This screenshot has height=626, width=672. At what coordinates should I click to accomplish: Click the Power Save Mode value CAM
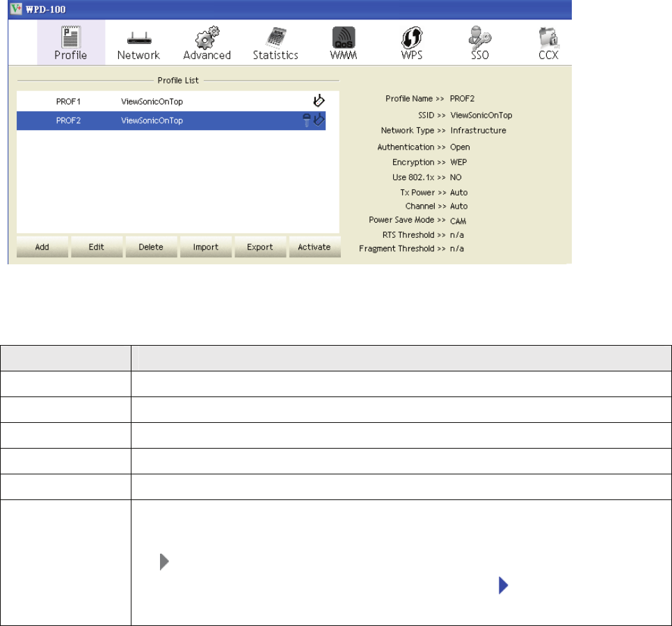[458, 221]
